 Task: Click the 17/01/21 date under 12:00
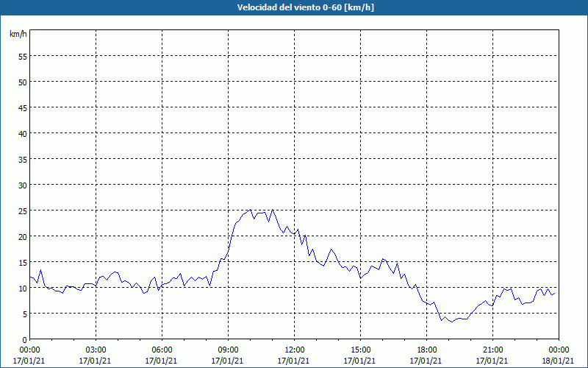point(293,361)
